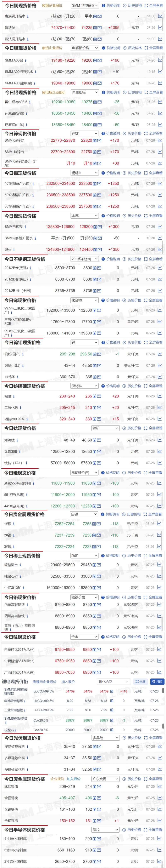
Task: Click the mail icon in the SMM电积镍 row
Action: pyautogui.click(x=100, y=227)
